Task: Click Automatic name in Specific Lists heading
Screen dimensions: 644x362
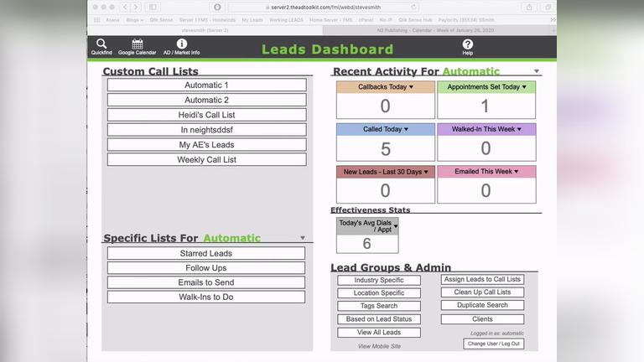Action: [231, 238]
